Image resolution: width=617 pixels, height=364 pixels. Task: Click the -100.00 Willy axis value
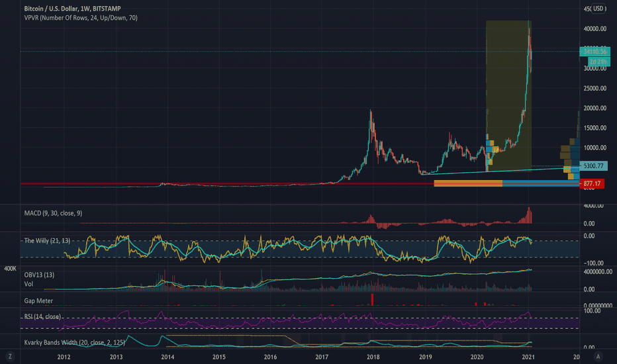(x=594, y=263)
